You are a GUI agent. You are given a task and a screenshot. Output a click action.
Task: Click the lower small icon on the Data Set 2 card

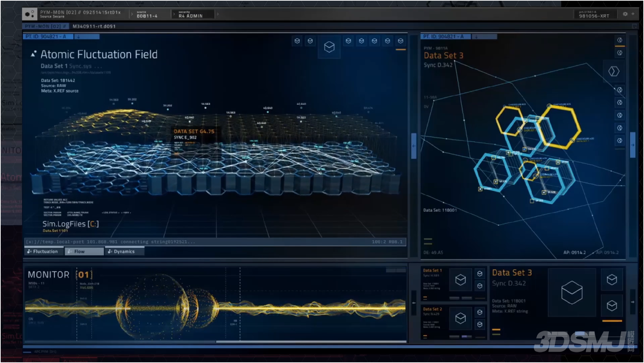click(x=480, y=324)
